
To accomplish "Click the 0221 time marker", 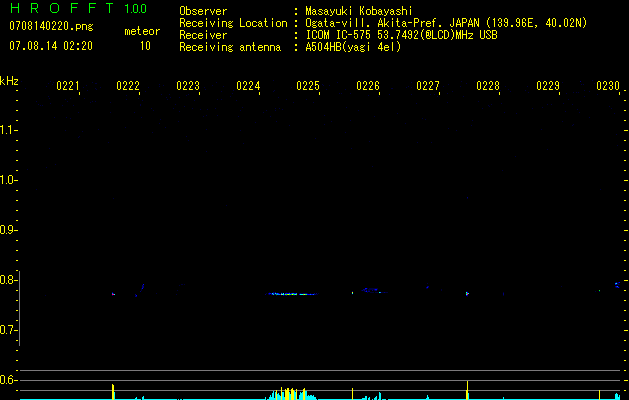I will (x=67, y=86).
